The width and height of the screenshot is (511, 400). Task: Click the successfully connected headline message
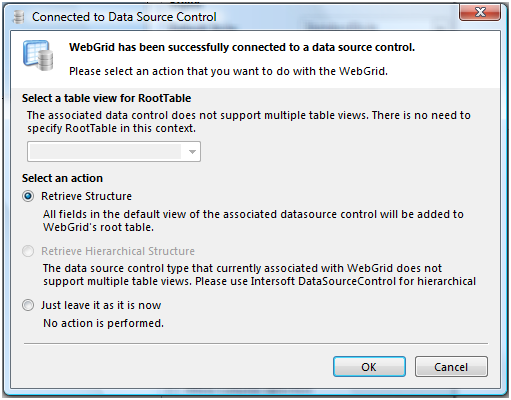(x=242, y=47)
